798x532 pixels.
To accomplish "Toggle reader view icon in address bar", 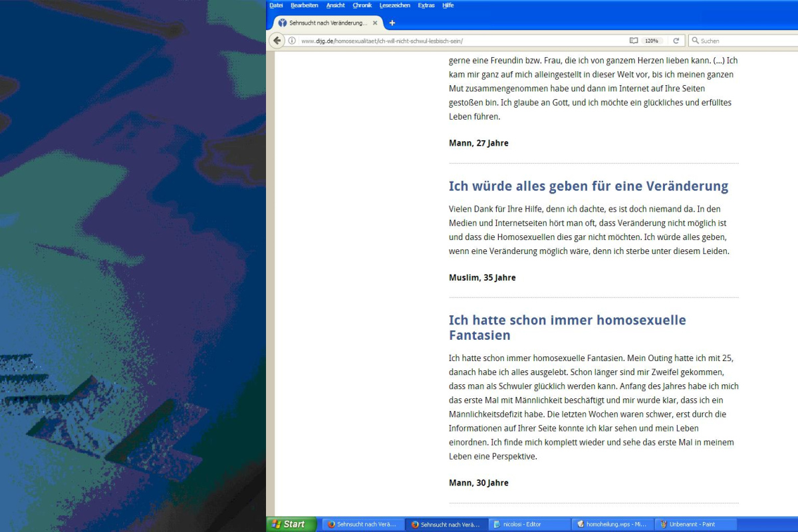I will (634, 41).
